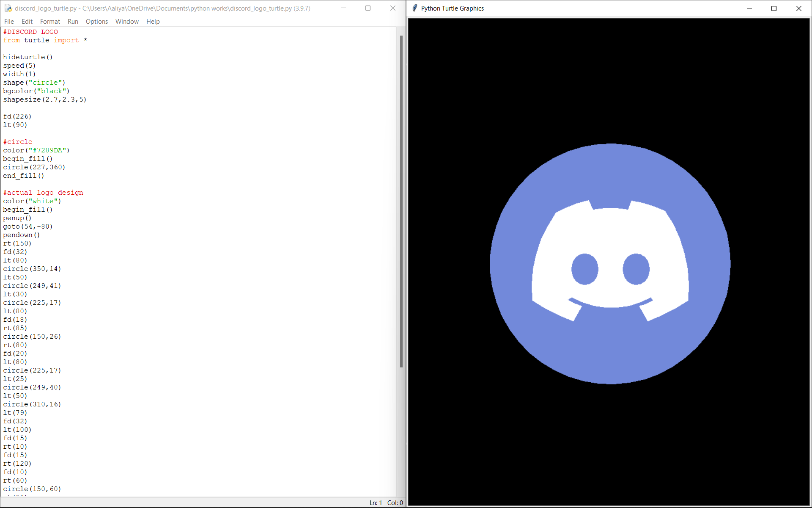Click the right eye of the drawn Discord logo
The height and width of the screenshot is (508, 812).
point(636,269)
